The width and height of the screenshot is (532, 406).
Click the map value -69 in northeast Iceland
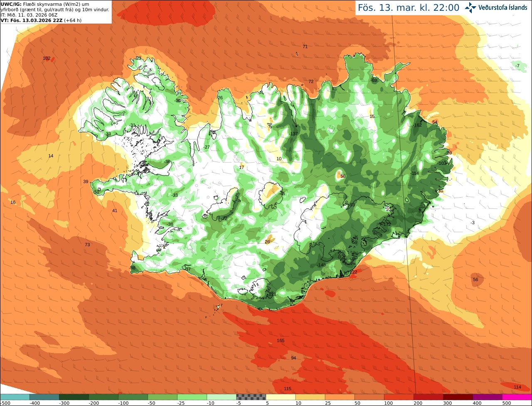pos(374,81)
